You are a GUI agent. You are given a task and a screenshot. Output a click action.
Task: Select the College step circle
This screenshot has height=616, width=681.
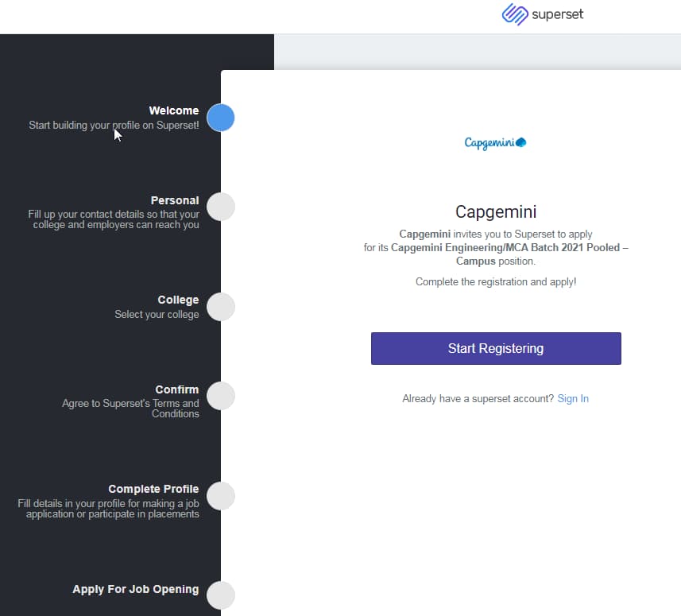221,307
